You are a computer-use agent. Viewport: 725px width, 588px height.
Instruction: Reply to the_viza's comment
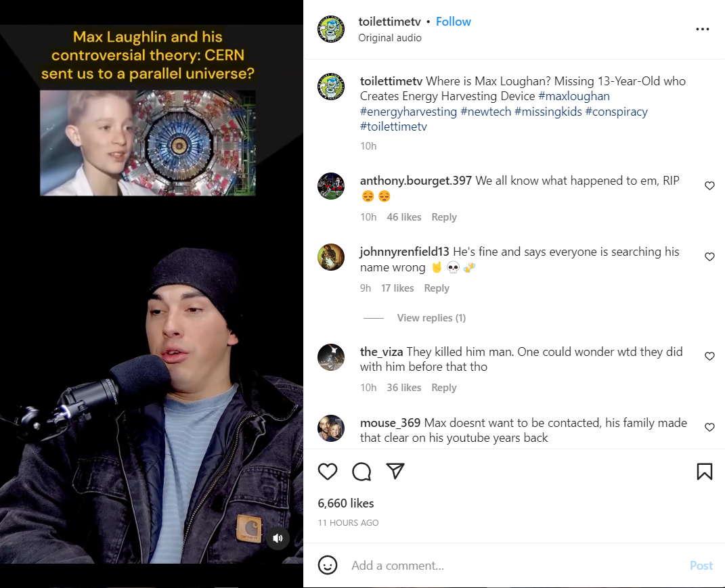pyautogui.click(x=443, y=388)
